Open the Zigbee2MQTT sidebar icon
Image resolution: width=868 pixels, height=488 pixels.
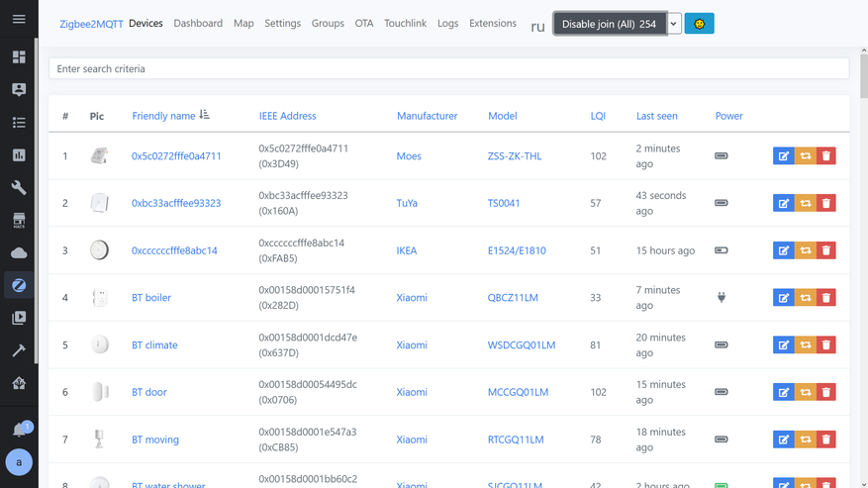(x=19, y=285)
